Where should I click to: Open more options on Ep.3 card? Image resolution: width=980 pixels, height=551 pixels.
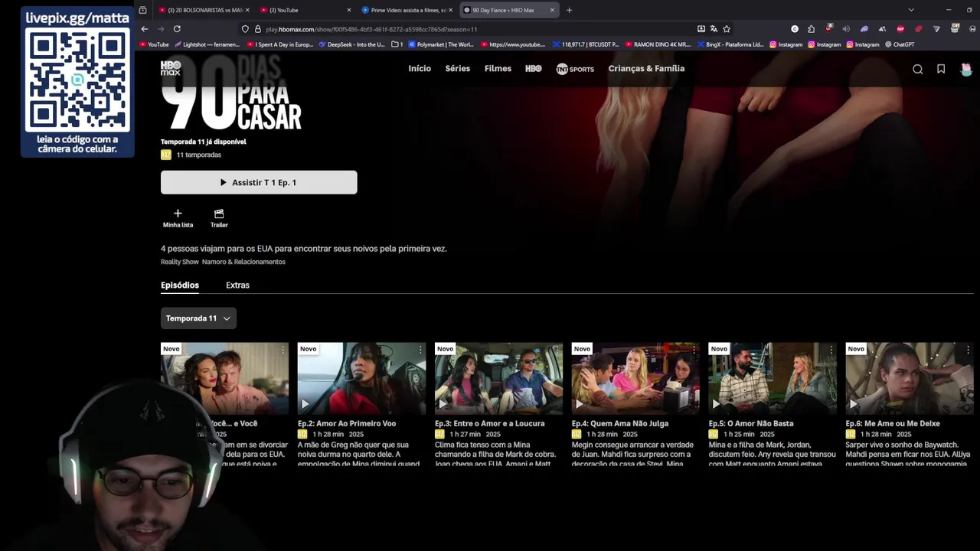557,349
